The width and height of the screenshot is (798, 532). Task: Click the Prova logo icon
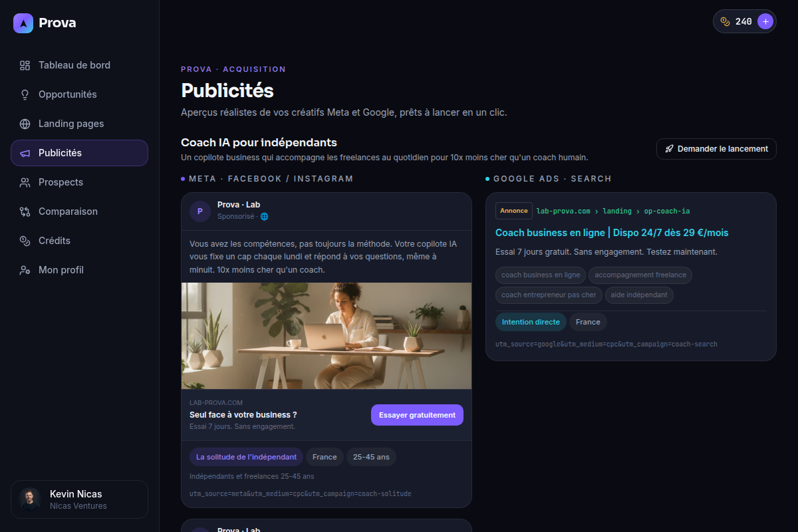tap(23, 23)
